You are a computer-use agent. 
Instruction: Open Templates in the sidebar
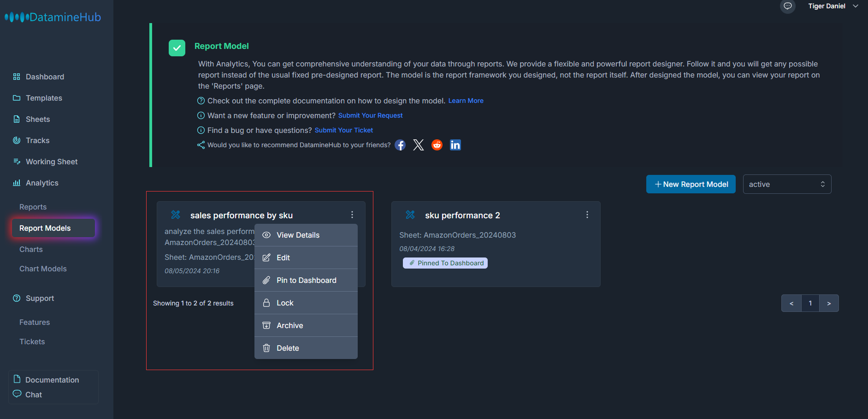(44, 98)
